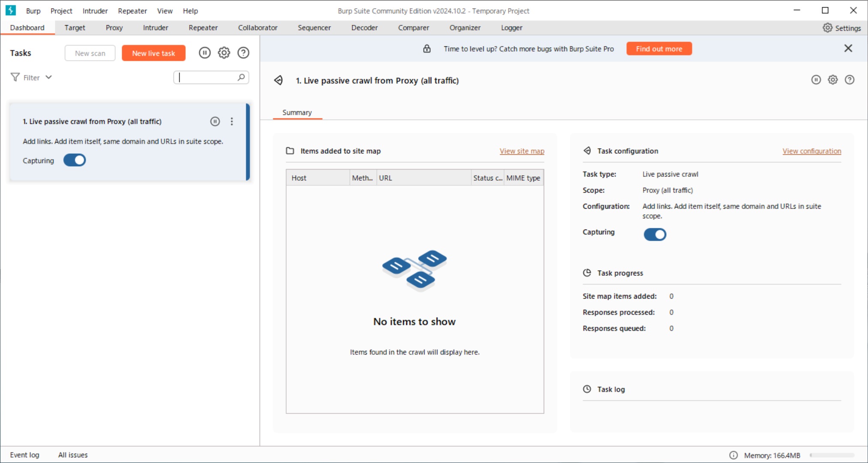Image resolution: width=868 pixels, height=463 pixels.
Task: Open task details help icon
Action: 849,80
